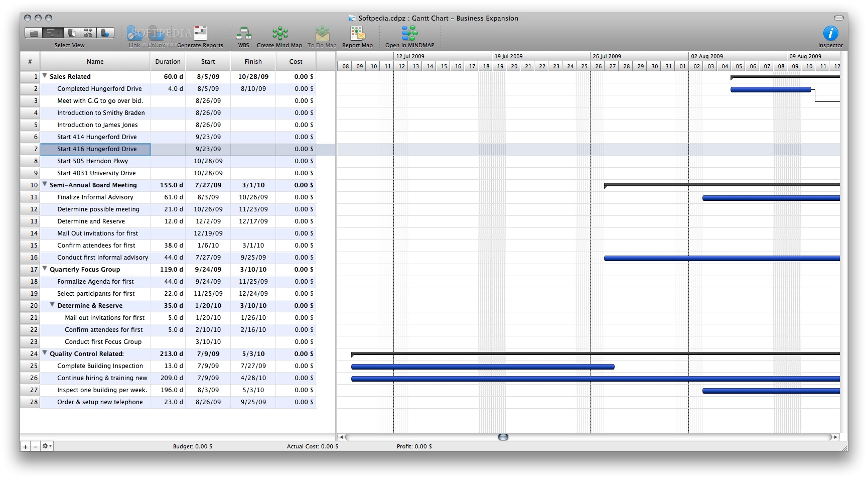868x479 pixels.
Task: Open the Inspector panel
Action: tap(830, 34)
